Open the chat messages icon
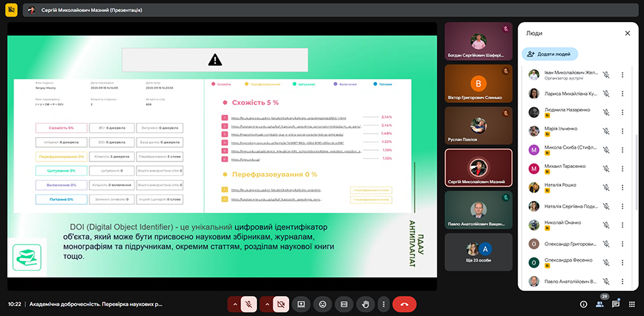Image resolution: width=644 pixels, height=316 pixels. (x=615, y=304)
